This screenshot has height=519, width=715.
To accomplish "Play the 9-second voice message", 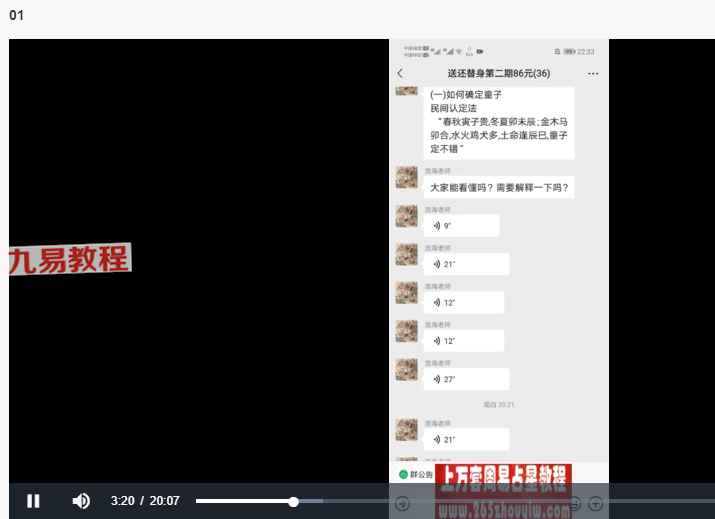I will pos(461,226).
